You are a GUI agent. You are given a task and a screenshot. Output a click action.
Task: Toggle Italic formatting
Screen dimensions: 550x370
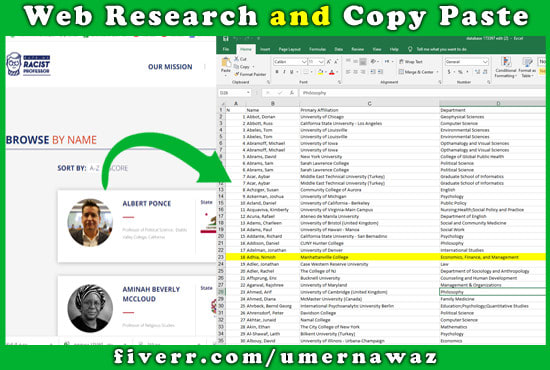284,72
